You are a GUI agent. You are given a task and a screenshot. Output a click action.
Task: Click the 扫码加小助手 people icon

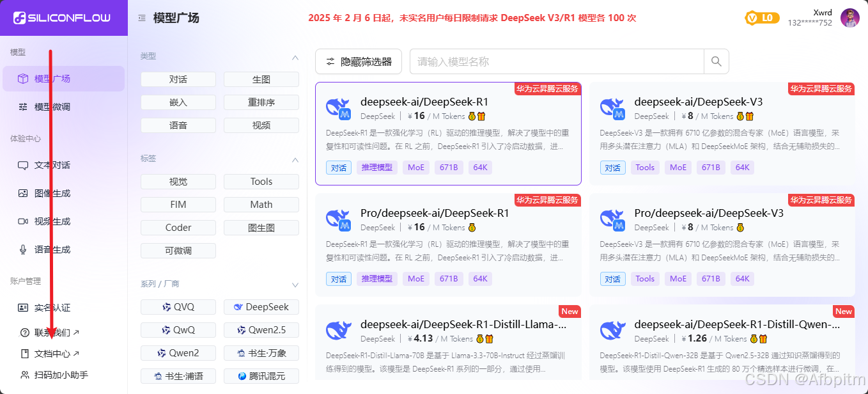[25, 375]
